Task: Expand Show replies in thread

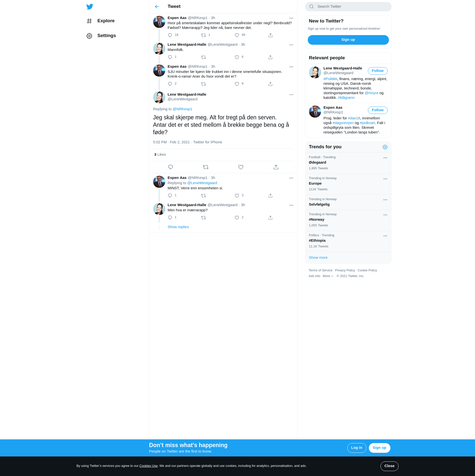Action: click(178, 227)
